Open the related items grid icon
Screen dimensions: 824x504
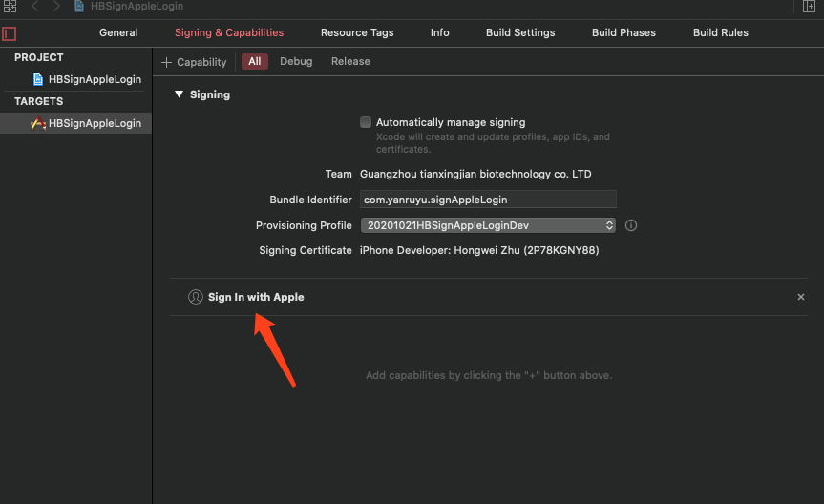[x=10, y=6]
